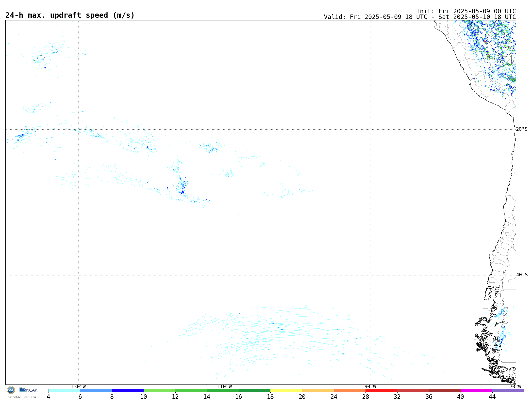The width and height of the screenshot is (532, 400).
Task: Click the colorbar tick label 16
Action: (239, 397)
